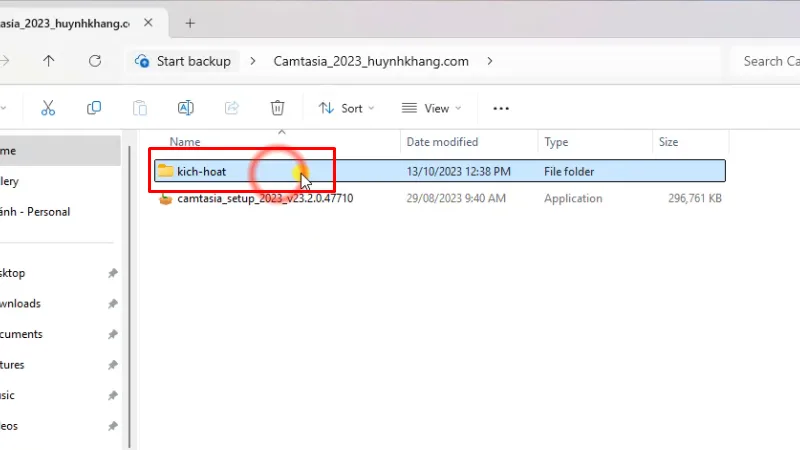Select camtasia_setup_2023 application file
This screenshot has height=450, width=800.
click(264, 198)
